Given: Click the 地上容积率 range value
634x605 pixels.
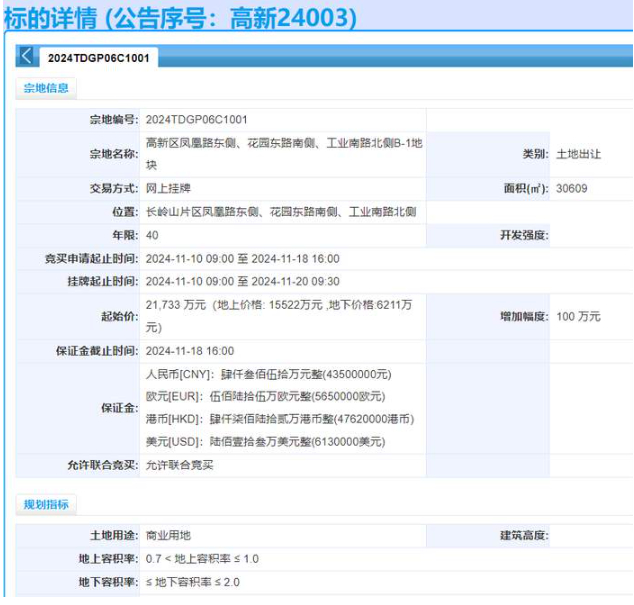Looking at the screenshot, I should (x=201, y=559).
